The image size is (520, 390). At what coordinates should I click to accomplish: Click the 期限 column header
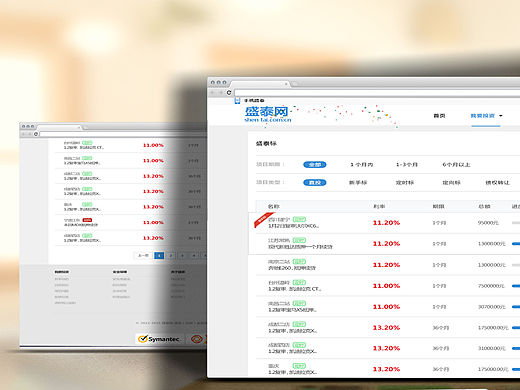pyautogui.click(x=438, y=206)
